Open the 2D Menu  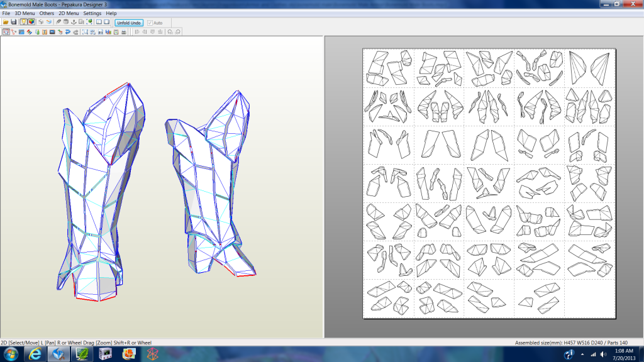click(x=69, y=13)
